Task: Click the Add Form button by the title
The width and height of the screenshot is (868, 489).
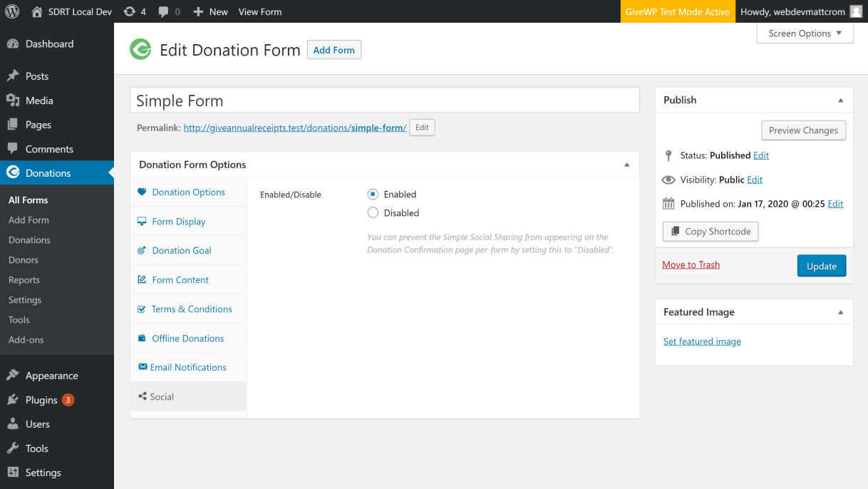Action: tap(334, 50)
